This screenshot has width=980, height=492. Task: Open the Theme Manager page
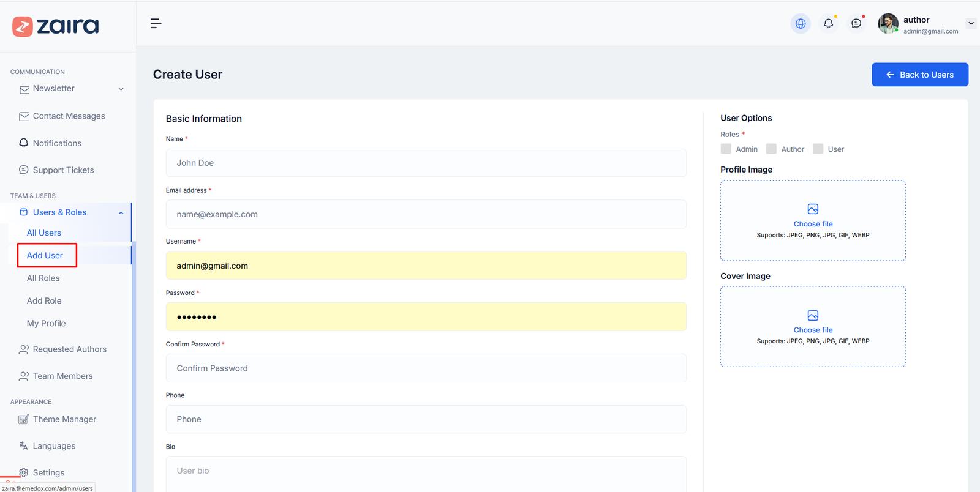click(64, 419)
